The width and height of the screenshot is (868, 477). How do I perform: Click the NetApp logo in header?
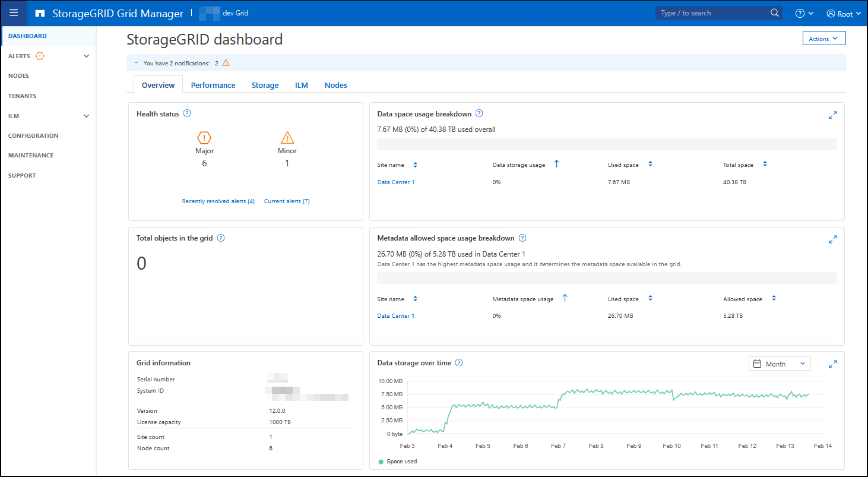40,13
